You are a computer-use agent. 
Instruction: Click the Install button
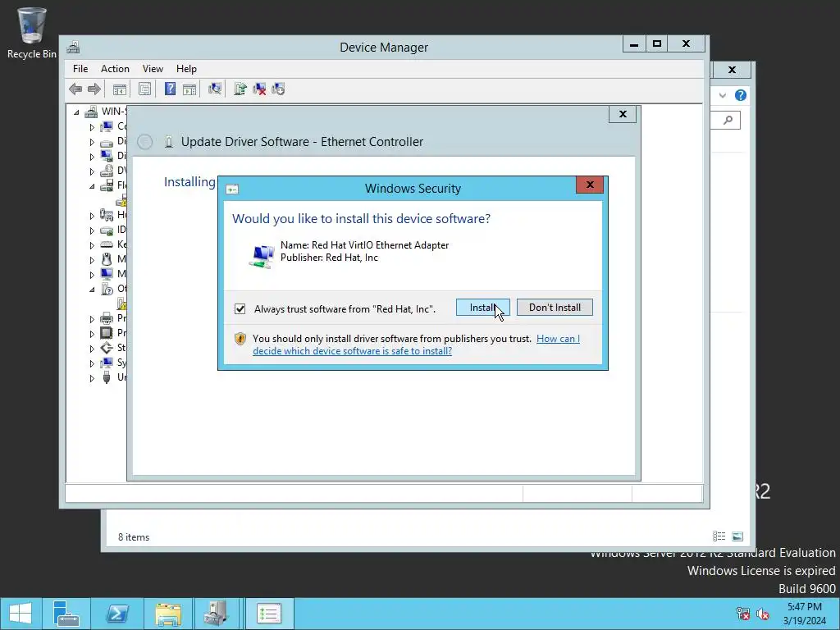(482, 308)
